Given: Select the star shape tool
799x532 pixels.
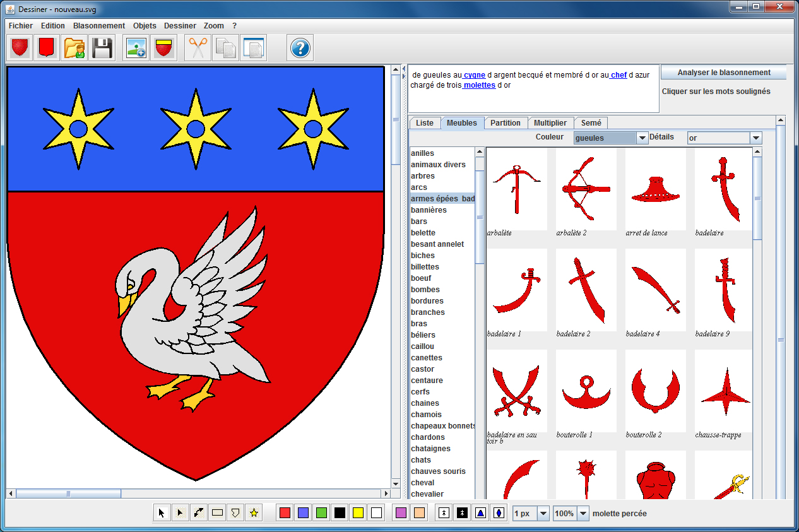Looking at the screenshot, I should pos(254,513).
